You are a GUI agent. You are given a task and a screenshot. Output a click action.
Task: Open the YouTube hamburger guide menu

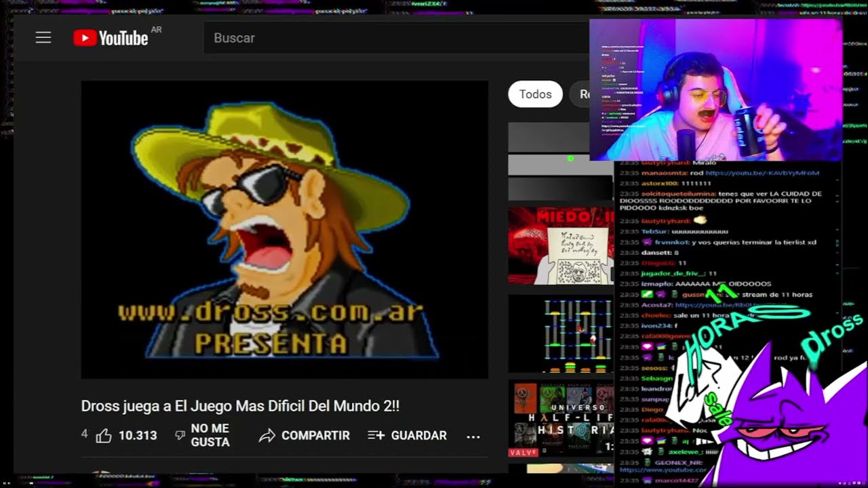(43, 38)
